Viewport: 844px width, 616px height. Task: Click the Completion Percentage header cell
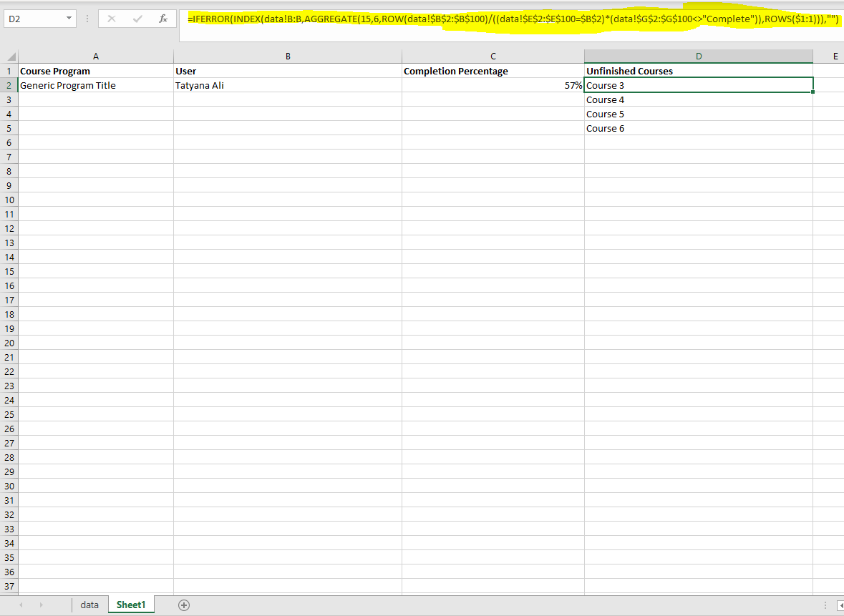(493, 71)
